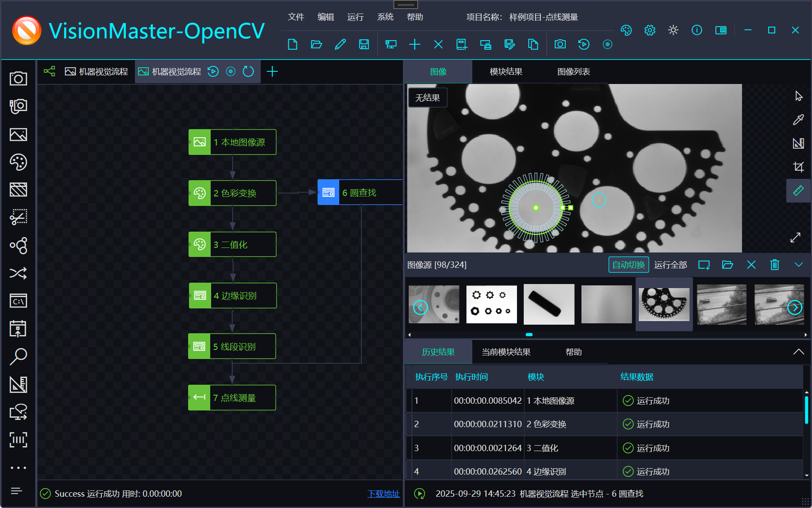
Task: Open project with folder icon in toolbar
Action: click(316, 44)
